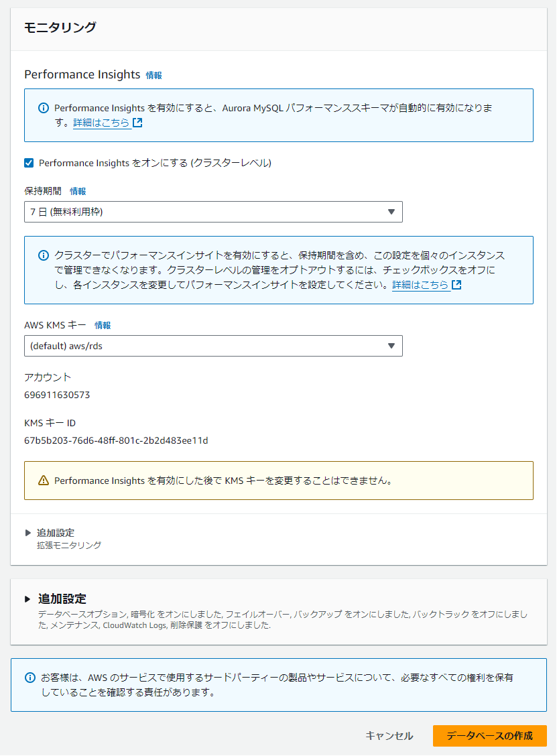Click the info icon in the third-party rights notice
Screen dimensions: 557x756
pyautogui.click(x=30, y=678)
